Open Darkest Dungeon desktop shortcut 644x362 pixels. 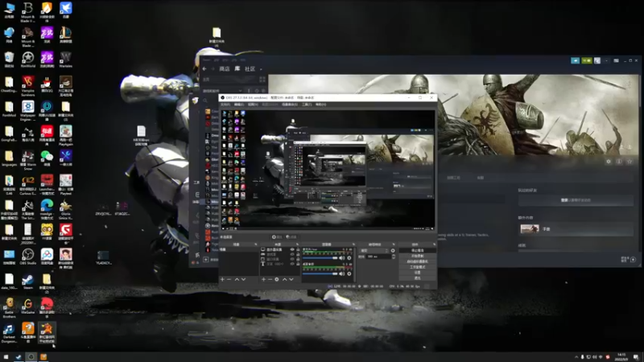point(9,333)
